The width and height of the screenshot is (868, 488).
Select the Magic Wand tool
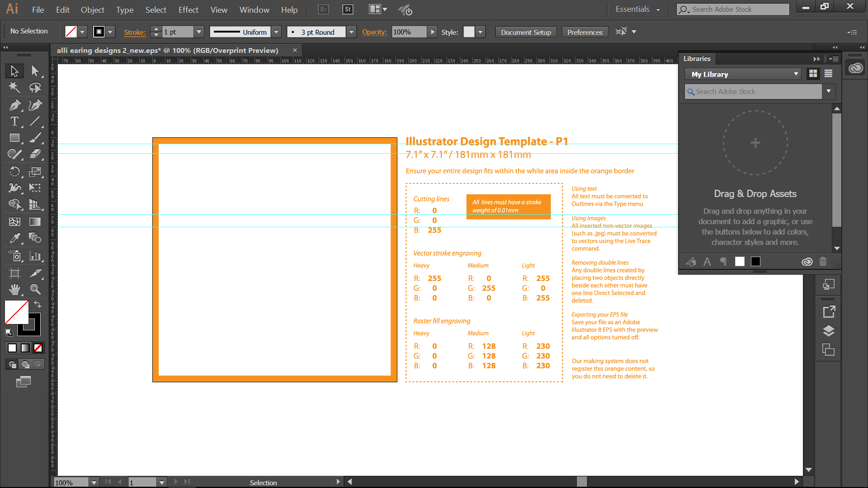point(14,88)
